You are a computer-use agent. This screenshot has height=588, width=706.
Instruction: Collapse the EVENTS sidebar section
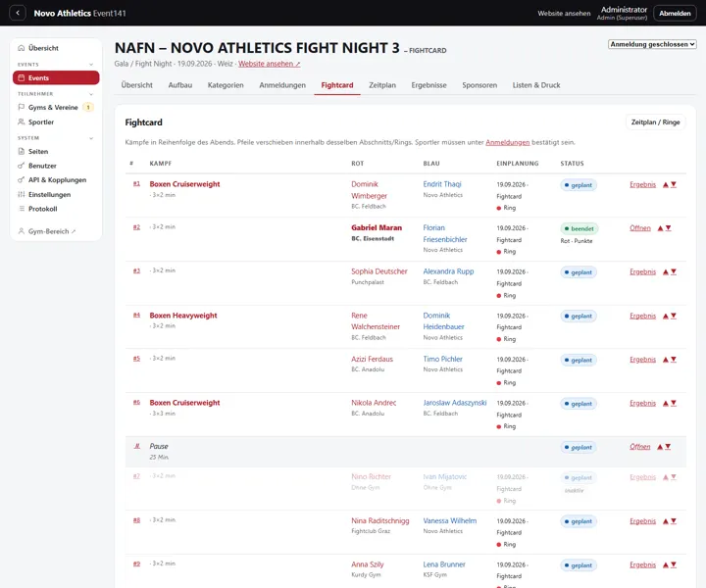point(91,65)
